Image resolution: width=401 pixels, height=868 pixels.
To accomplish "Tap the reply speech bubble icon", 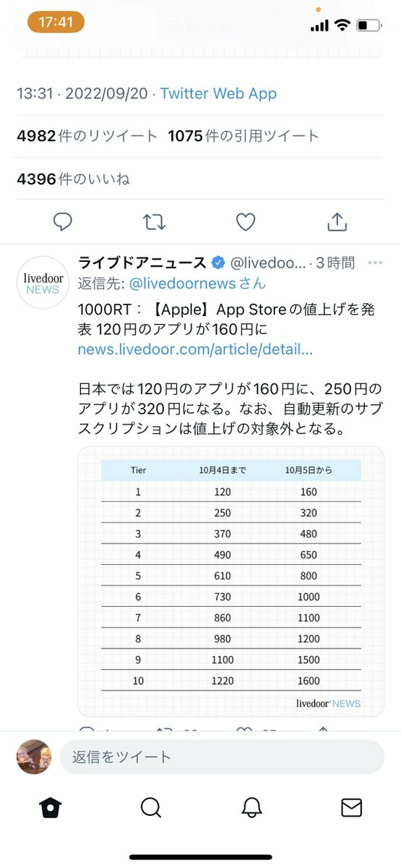I will pos(63,222).
